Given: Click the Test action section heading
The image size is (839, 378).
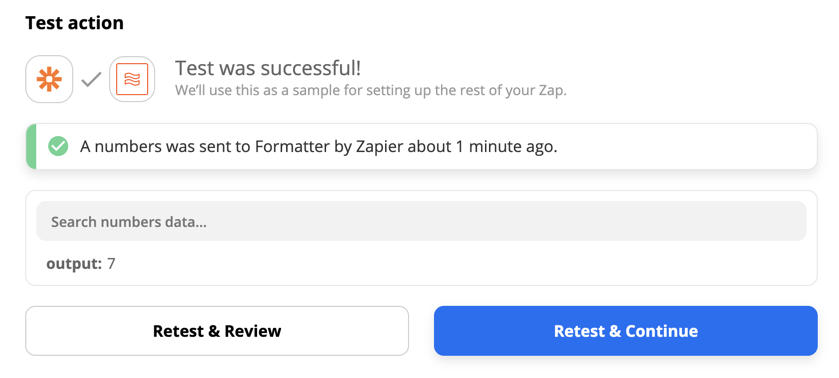Looking at the screenshot, I should (x=74, y=22).
